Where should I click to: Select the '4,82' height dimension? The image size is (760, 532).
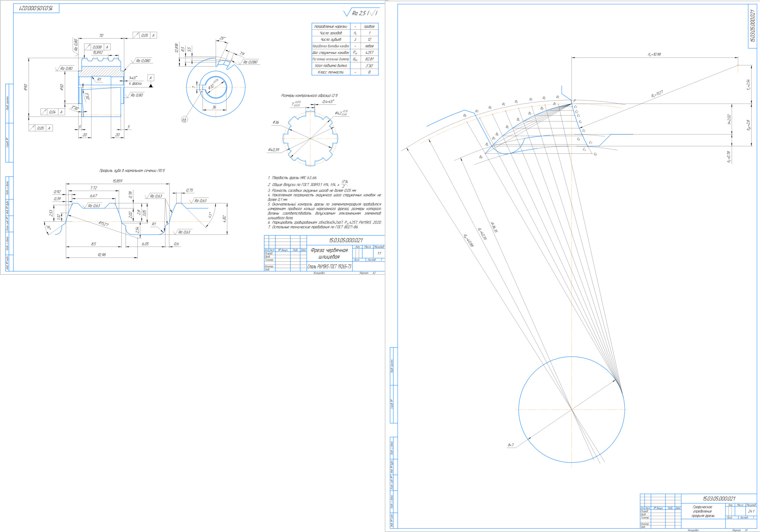point(224,219)
